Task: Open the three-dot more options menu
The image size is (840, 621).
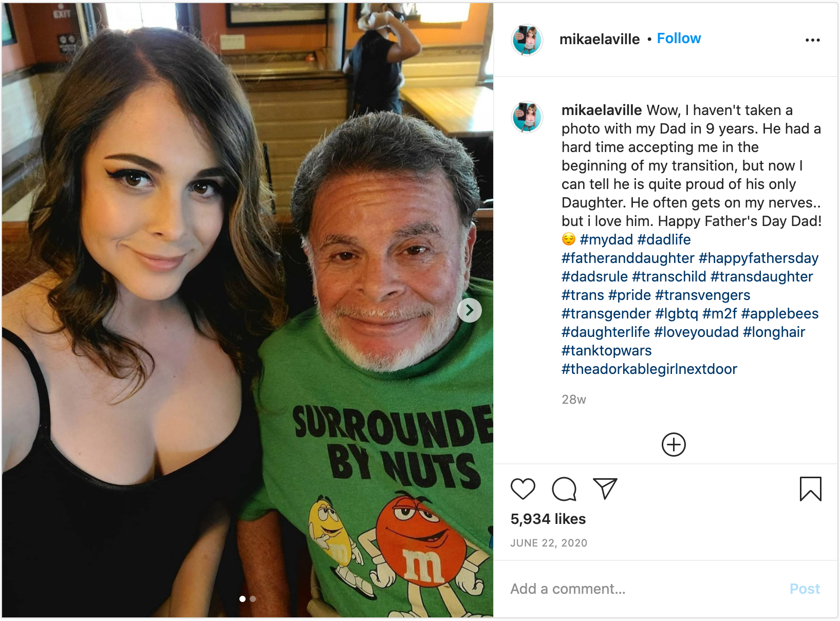Action: [812, 40]
